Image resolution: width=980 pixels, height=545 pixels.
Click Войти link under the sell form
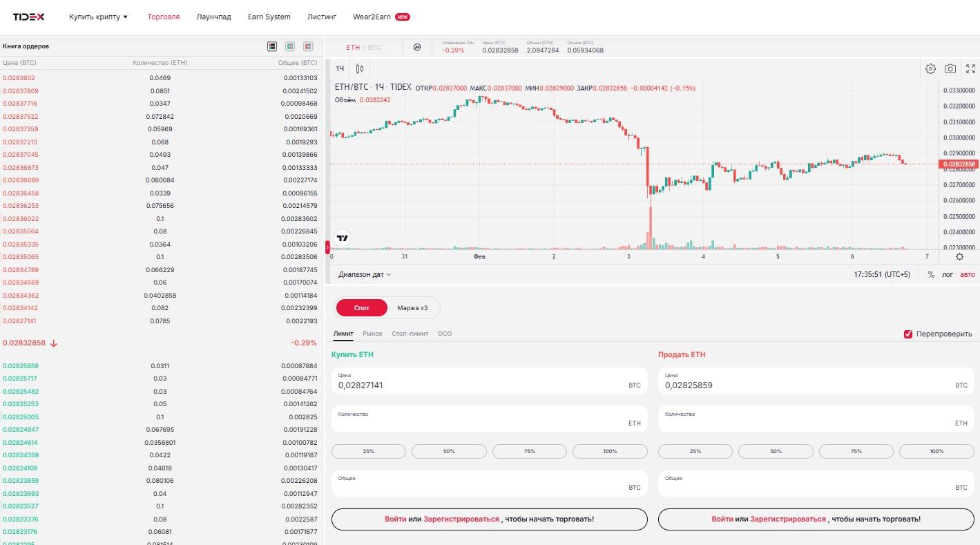[722, 519]
